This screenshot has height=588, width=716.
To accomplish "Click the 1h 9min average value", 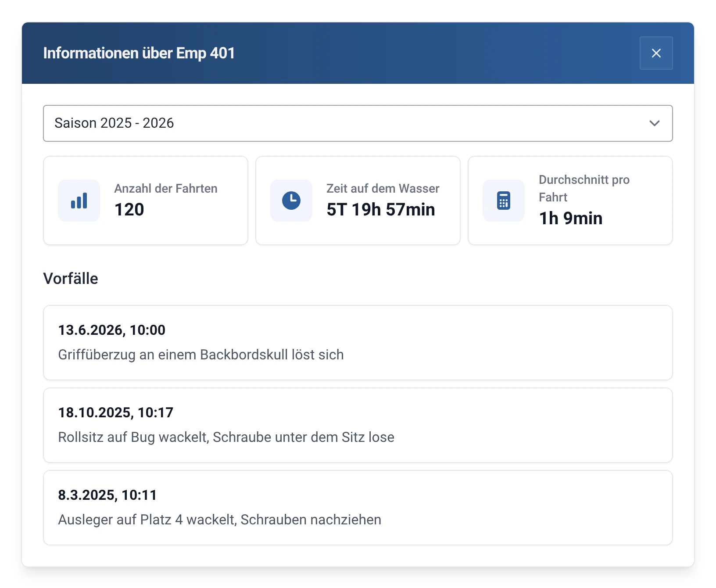I will coord(571,219).
